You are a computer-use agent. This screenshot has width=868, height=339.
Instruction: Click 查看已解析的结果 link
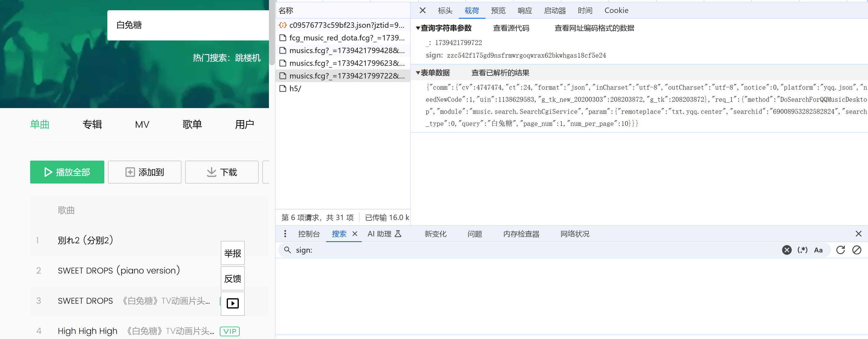click(x=500, y=73)
